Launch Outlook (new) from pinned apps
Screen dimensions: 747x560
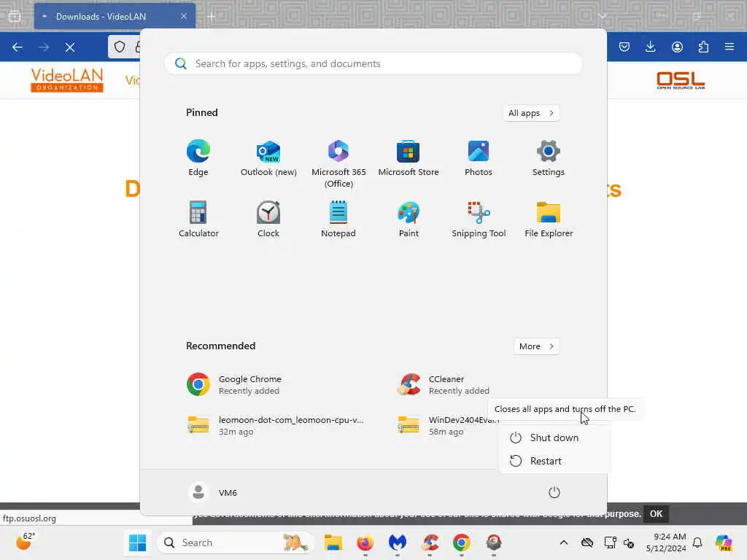[268, 158]
